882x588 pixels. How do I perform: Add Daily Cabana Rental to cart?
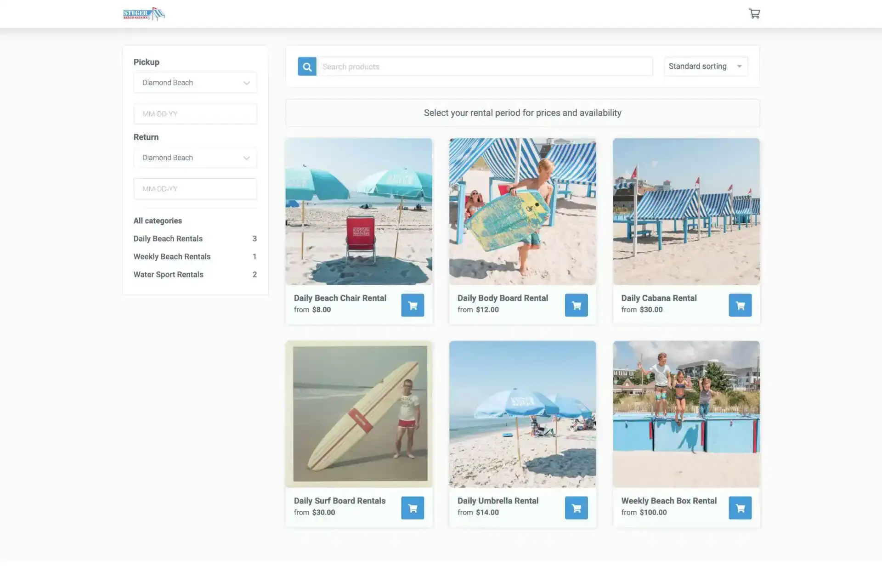click(x=740, y=305)
